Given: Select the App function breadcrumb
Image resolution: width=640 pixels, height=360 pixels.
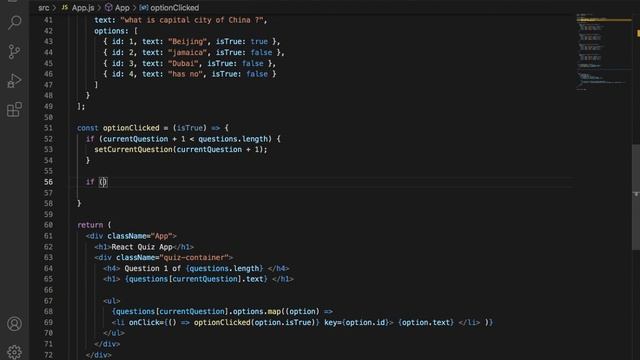Looking at the screenshot, I should point(122,8).
